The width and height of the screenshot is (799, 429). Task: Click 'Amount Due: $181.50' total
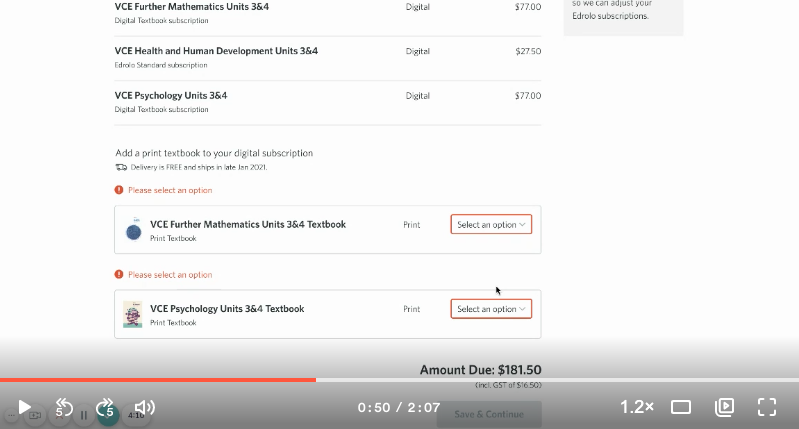tap(481, 370)
